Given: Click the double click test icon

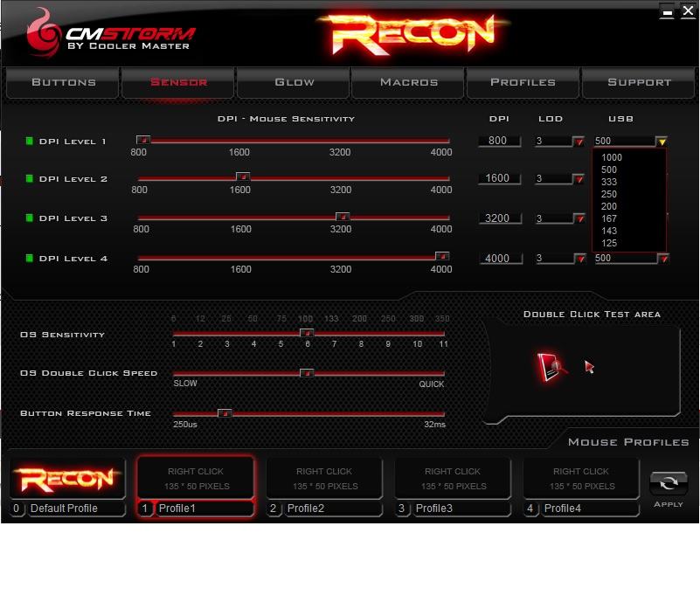Looking at the screenshot, I should tap(551, 367).
